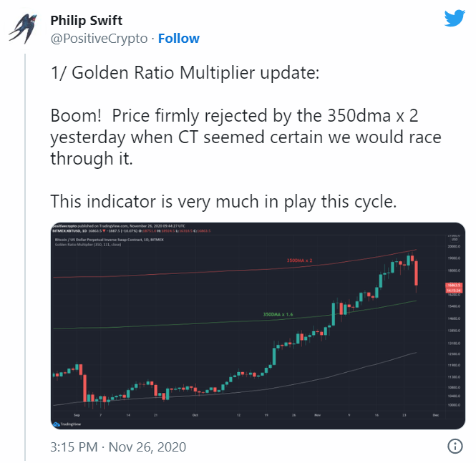Click the Twitter bird logo

pyautogui.click(x=455, y=19)
